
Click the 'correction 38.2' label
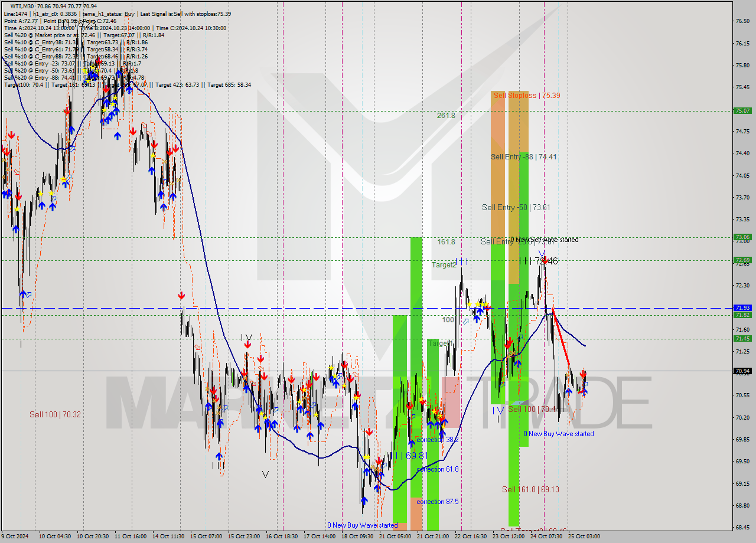click(437, 440)
